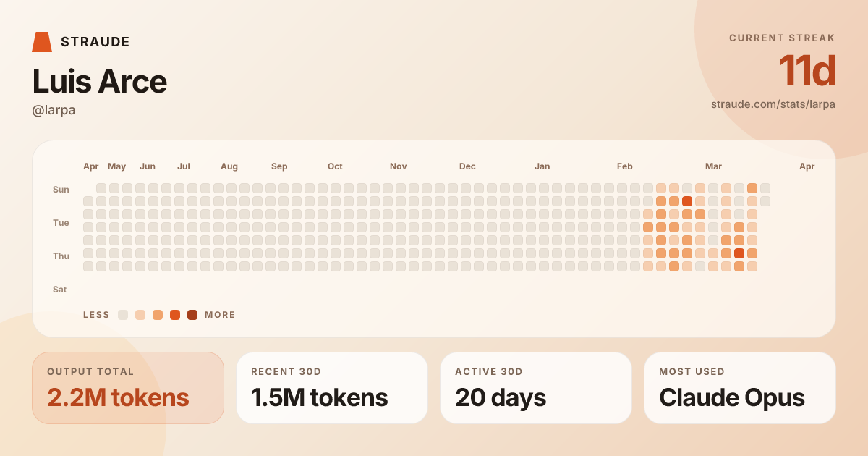Viewport: 868px width, 456px height.
Task: Open the Recent 30D 1.5M tokens card
Action: click(x=332, y=388)
